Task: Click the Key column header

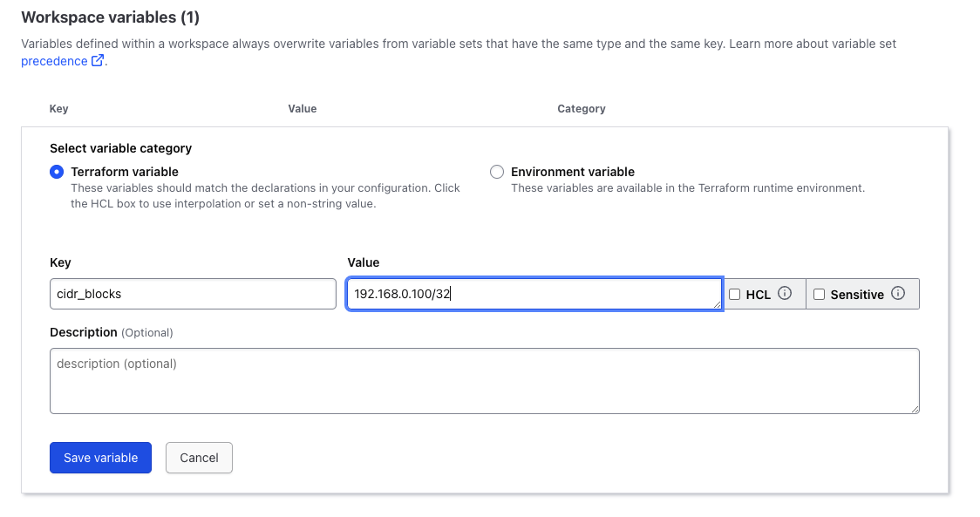Action: [x=59, y=109]
